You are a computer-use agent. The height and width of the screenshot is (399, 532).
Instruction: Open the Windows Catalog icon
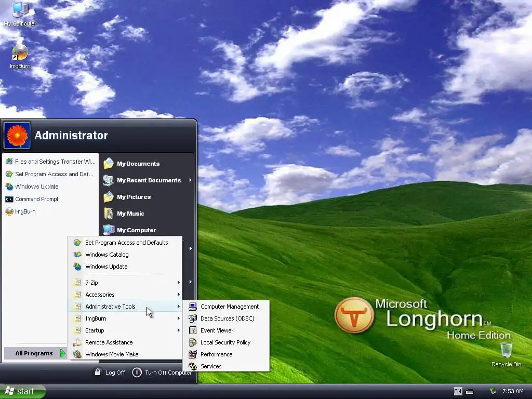[x=77, y=255]
